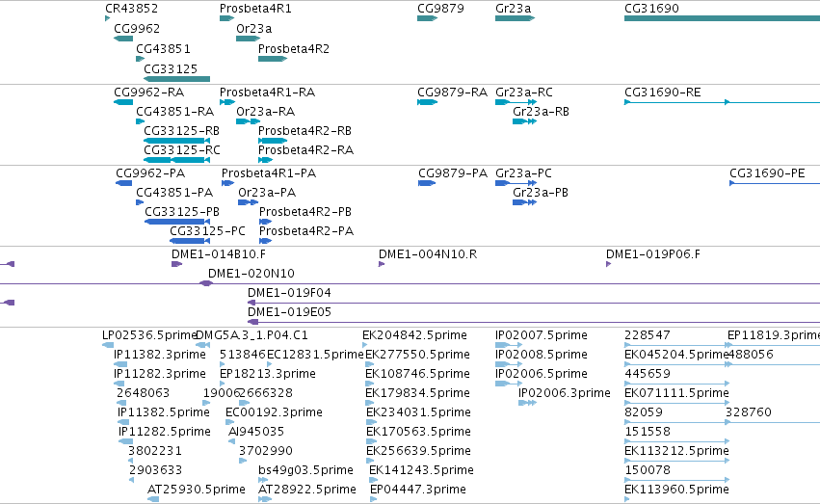Click protein Or23a-PA
The height and width of the screenshot is (504, 820).
(x=267, y=193)
